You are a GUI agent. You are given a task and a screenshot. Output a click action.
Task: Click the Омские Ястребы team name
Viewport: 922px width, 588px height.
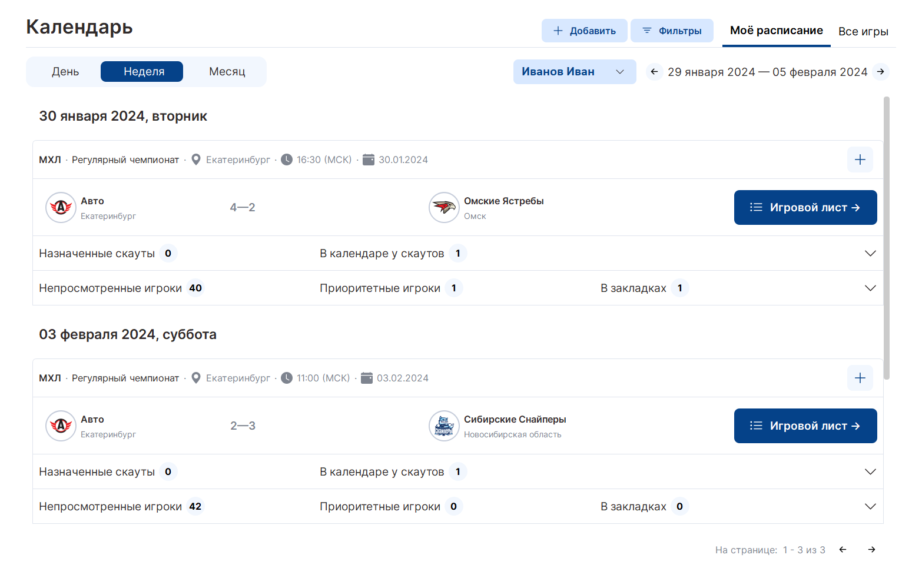pos(504,201)
